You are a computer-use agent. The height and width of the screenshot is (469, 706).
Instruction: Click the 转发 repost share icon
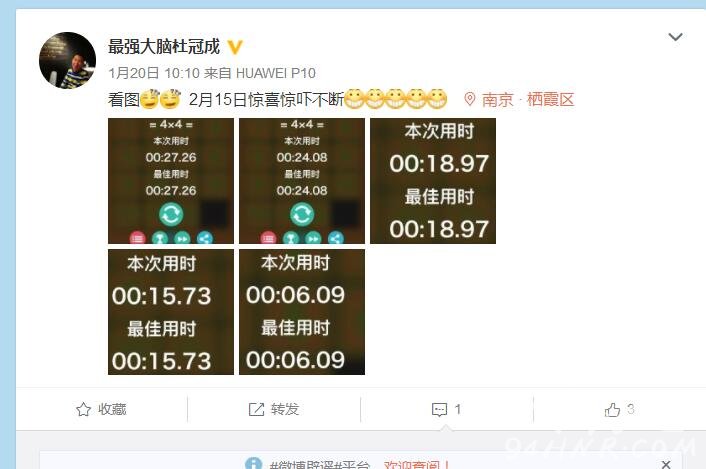pyautogui.click(x=256, y=409)
